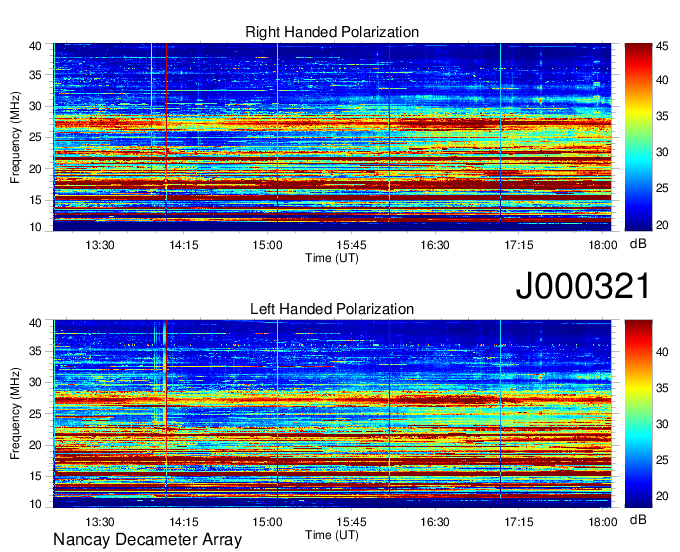Click the 16:30 time tick on right-handed plot
Image resolution: width=680 pixels, height=552 pixels.
[x=435, y=245]
